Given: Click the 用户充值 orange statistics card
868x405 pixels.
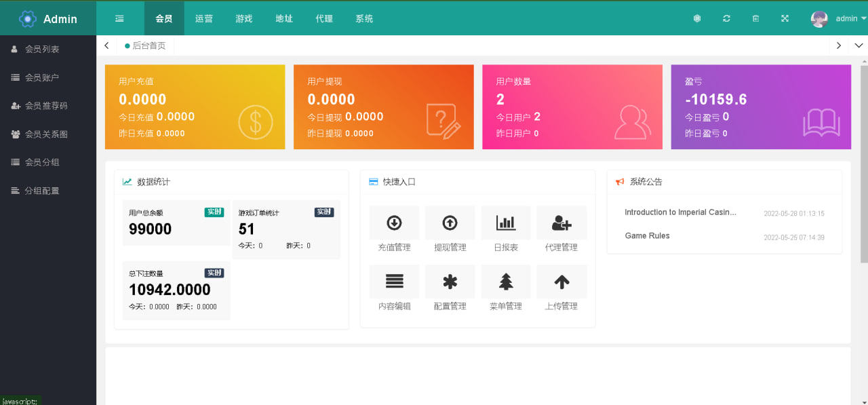Looking at the screenshot, I should [195, 107].
